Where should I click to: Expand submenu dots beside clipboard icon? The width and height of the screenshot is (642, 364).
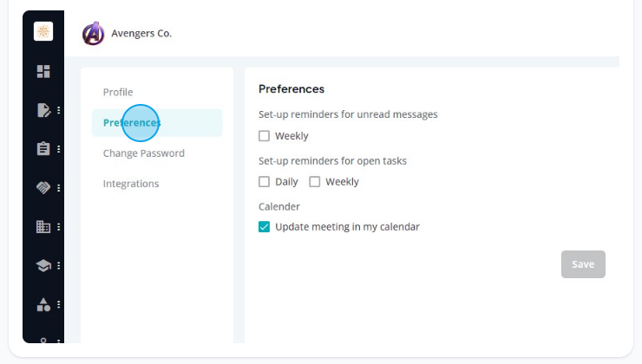coord(58,149)
